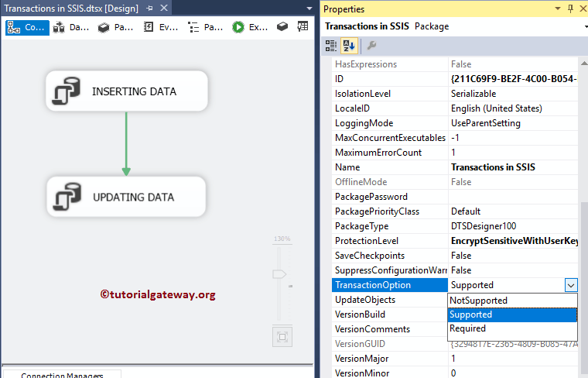
Task: Click the properties scrollbar up arrow
Action: tap(584, 64)
